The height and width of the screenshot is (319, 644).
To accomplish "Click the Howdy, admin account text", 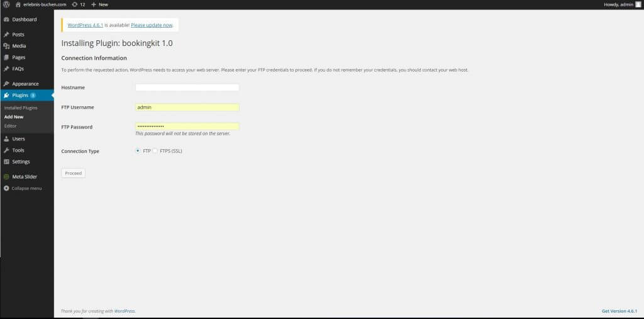I will [619, 4].
